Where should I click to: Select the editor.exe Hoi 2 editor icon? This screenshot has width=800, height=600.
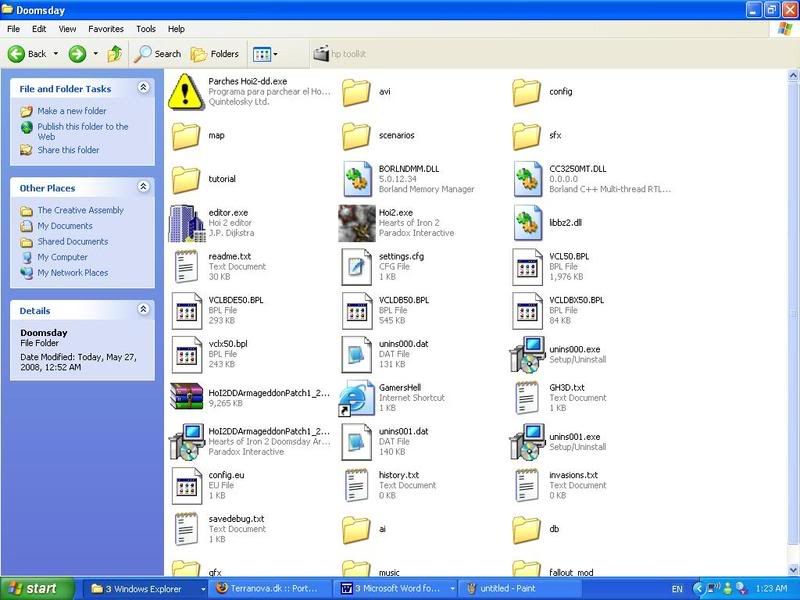click(x=187, y=223)
